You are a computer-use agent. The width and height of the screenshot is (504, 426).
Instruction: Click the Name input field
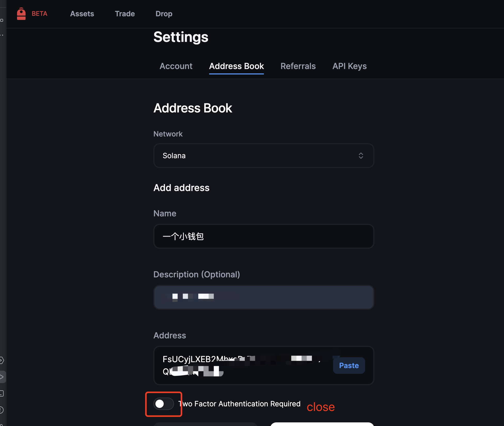263,236
